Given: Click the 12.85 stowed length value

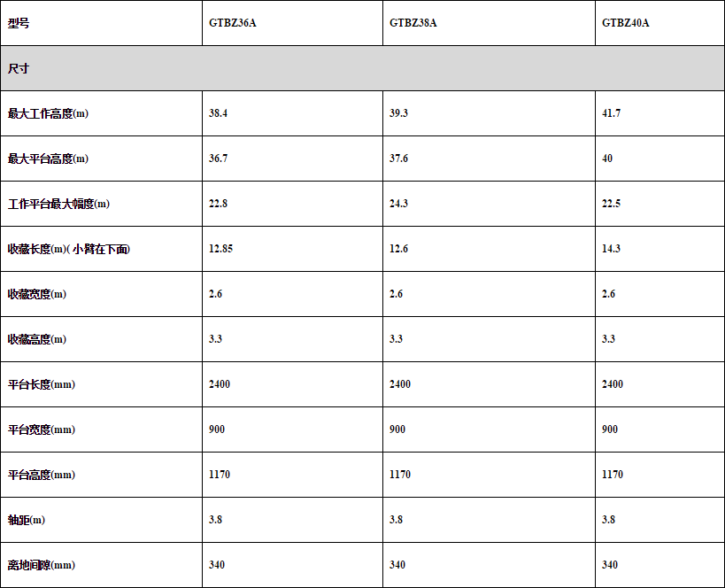Looking at the screenshot, I should point(221,249).
